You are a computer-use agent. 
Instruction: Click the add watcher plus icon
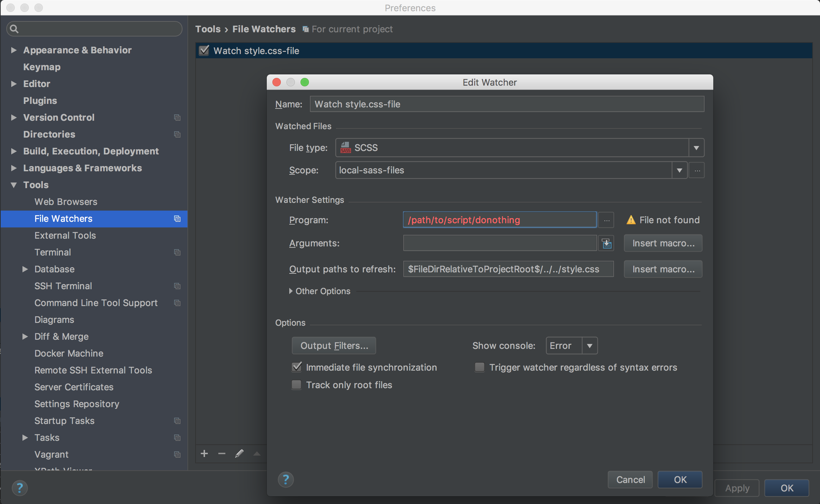tap(204, 453)
